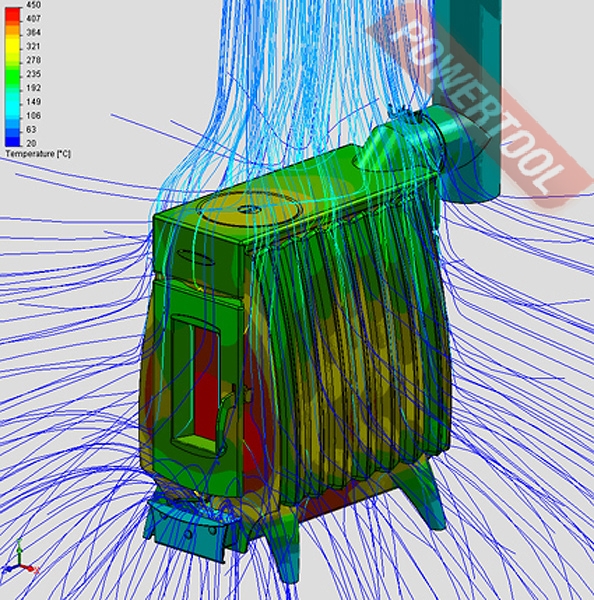Select the round hotplate on the stove top
594x600 pixels.
(x=253, y=210)
